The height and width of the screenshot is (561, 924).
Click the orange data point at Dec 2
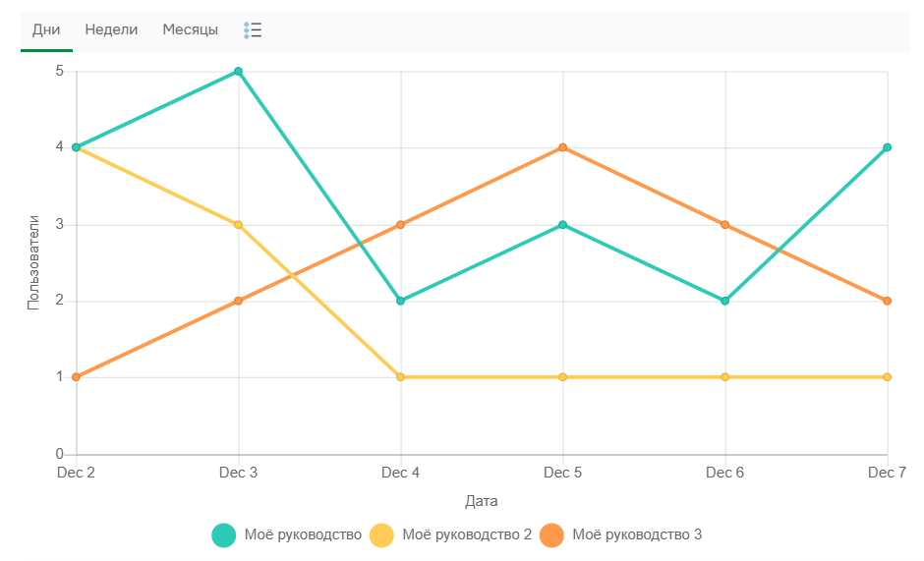pos(76,377)
